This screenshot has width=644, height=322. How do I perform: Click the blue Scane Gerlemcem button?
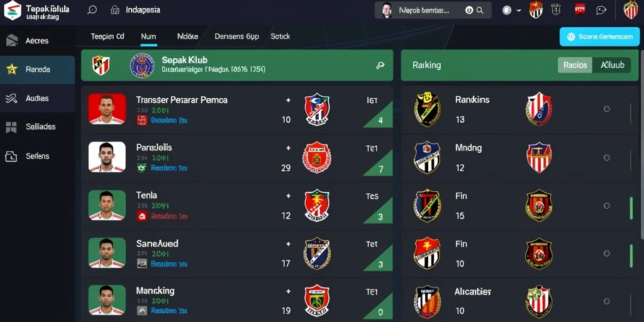coord(599,36)
